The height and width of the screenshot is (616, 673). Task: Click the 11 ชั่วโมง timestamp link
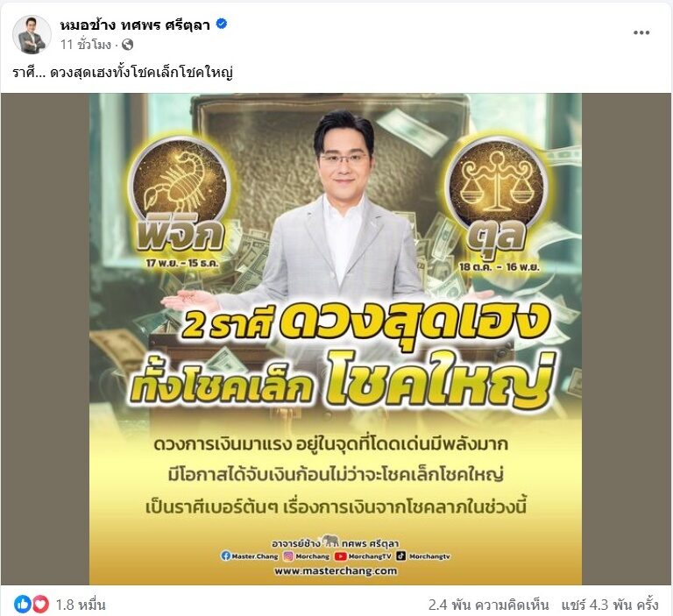(86, 45)
